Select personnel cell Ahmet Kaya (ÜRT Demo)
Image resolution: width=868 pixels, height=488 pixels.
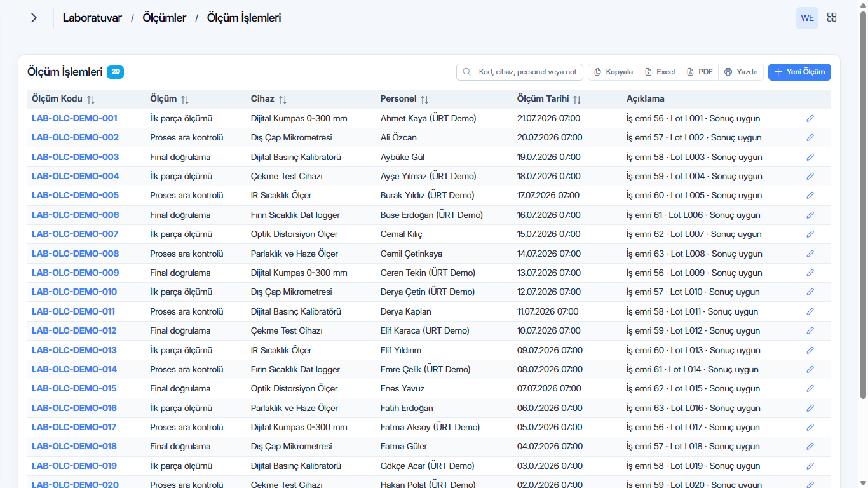(428, 118)
